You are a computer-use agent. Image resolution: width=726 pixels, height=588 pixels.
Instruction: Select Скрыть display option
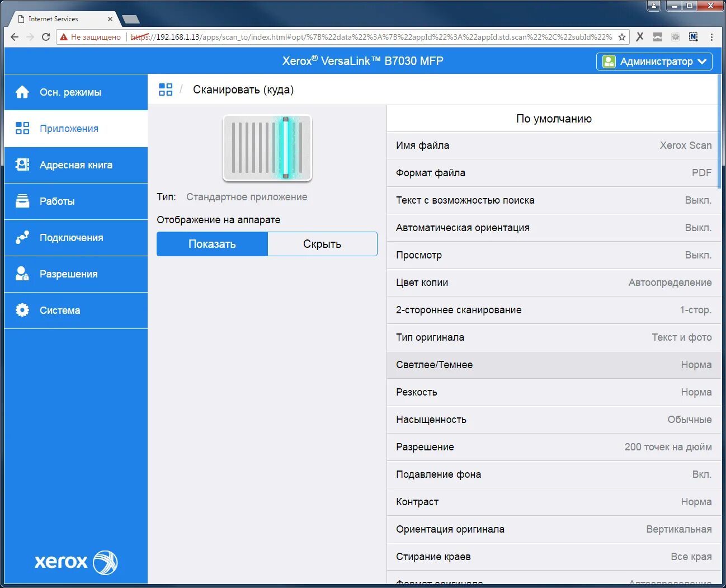[322, 244]
